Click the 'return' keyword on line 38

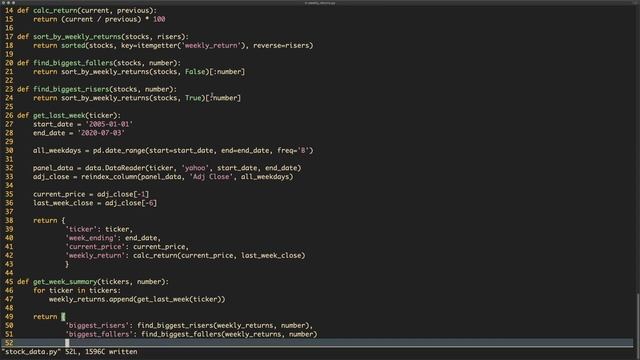coord(45,220)
